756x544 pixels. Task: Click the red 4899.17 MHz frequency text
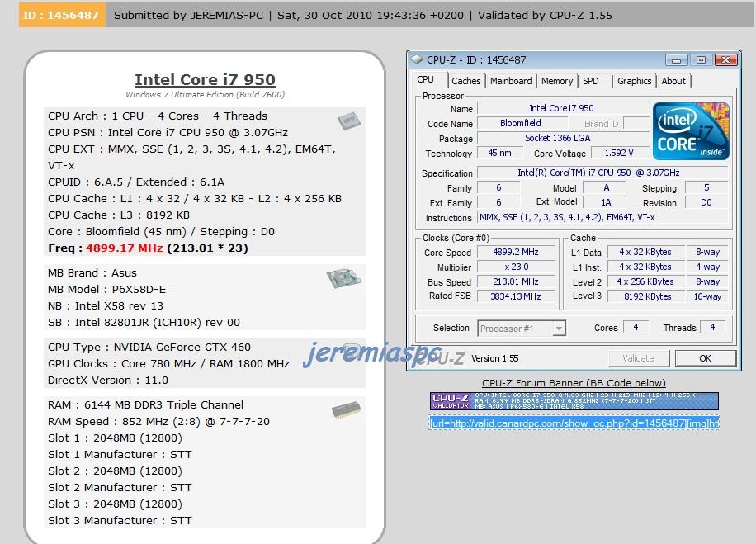click(x=125, y=248)
